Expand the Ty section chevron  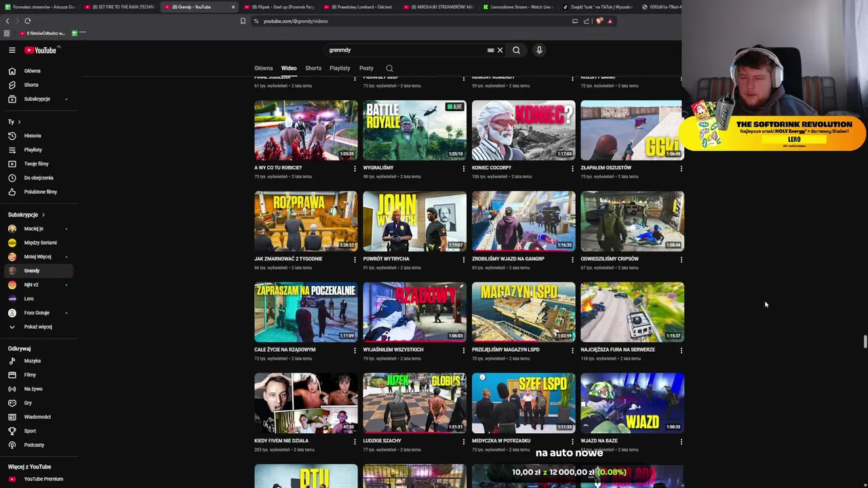tap(19, 122)
